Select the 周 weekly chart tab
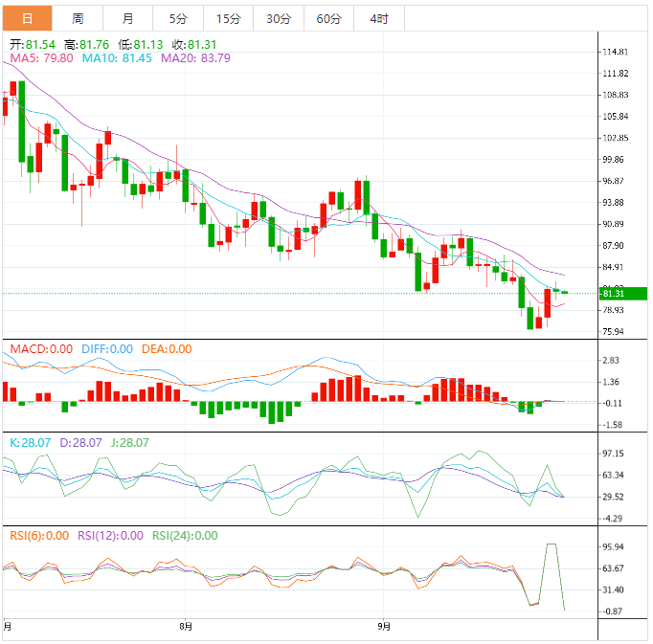Screen dimensions: 653x644 pyautogui.click(x=78, y=19)
